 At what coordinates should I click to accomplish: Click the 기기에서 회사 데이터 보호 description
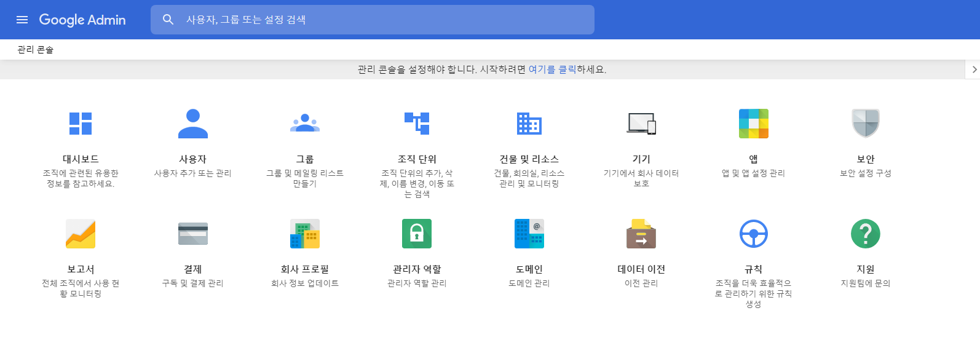(x=641, y=178)
